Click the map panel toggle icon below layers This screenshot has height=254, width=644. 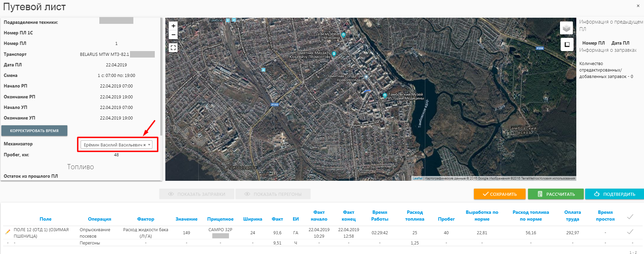(x=567, y=45)
